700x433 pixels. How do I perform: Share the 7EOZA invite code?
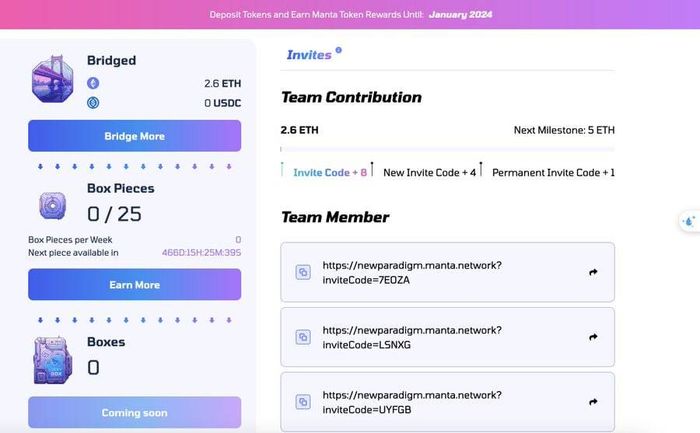(593, 272)
